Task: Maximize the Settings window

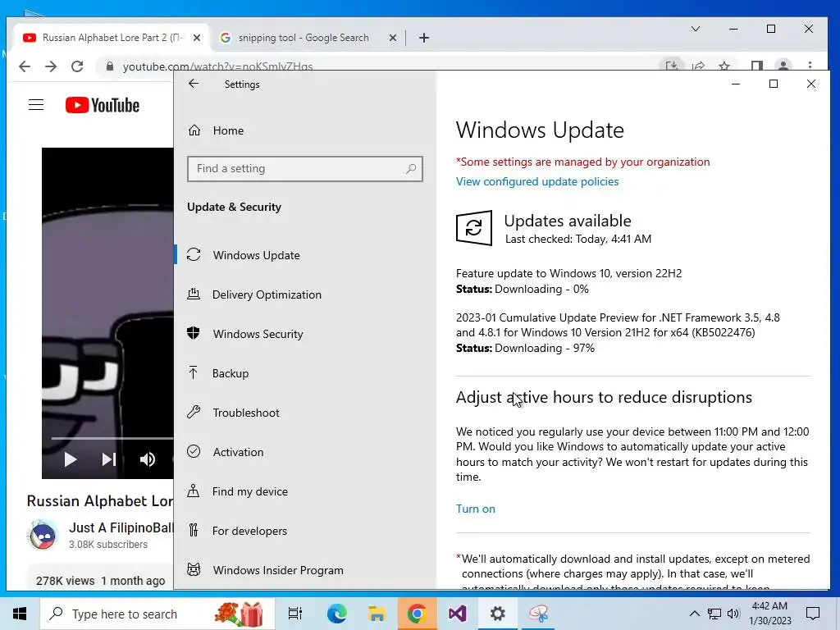Action: click(x=773, y=84)
